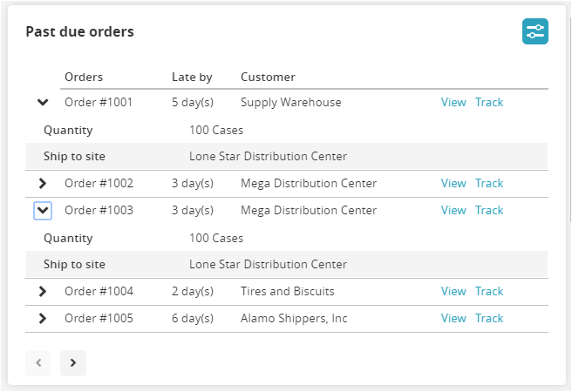Image resolution: width=572 pixels, height=392 pixels.
Task: View Order #1001
Action: (453, 102)
